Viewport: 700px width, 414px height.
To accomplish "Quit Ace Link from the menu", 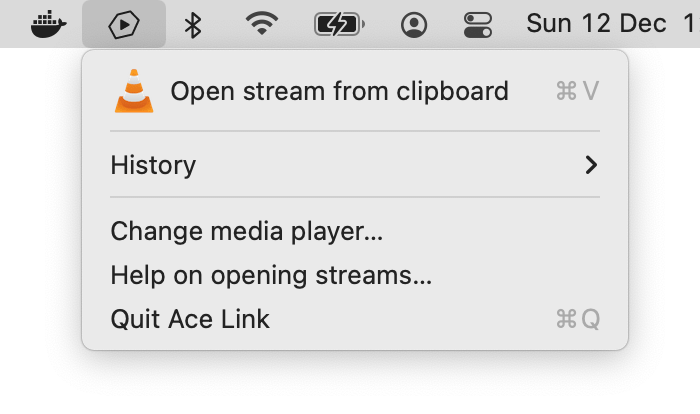I will [x=190, y=320].
